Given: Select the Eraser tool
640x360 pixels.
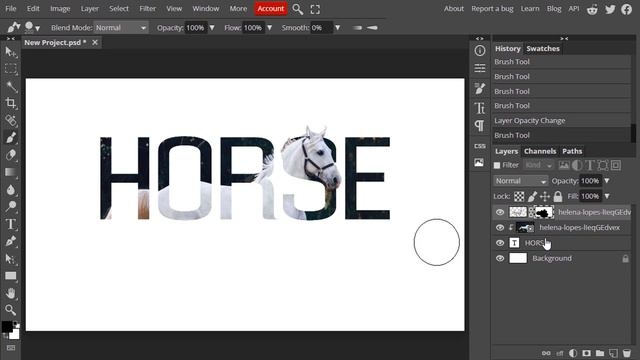Looking at the screenshot, I should pyautogui.click(x=11, y=155).
